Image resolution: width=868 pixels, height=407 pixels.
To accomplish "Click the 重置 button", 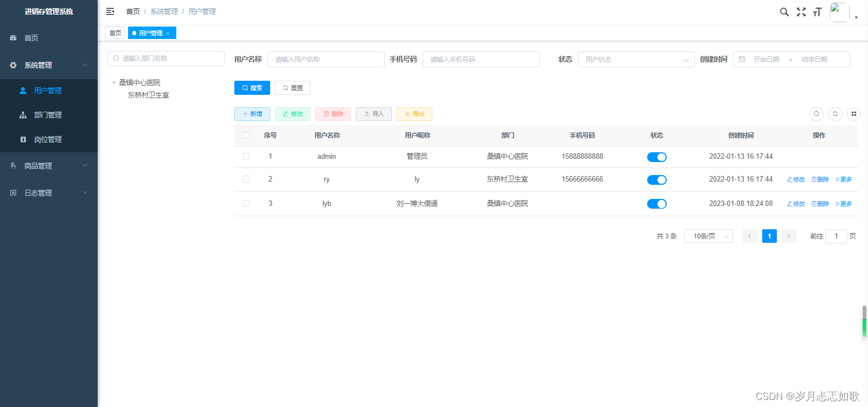I will pos(292,88).
